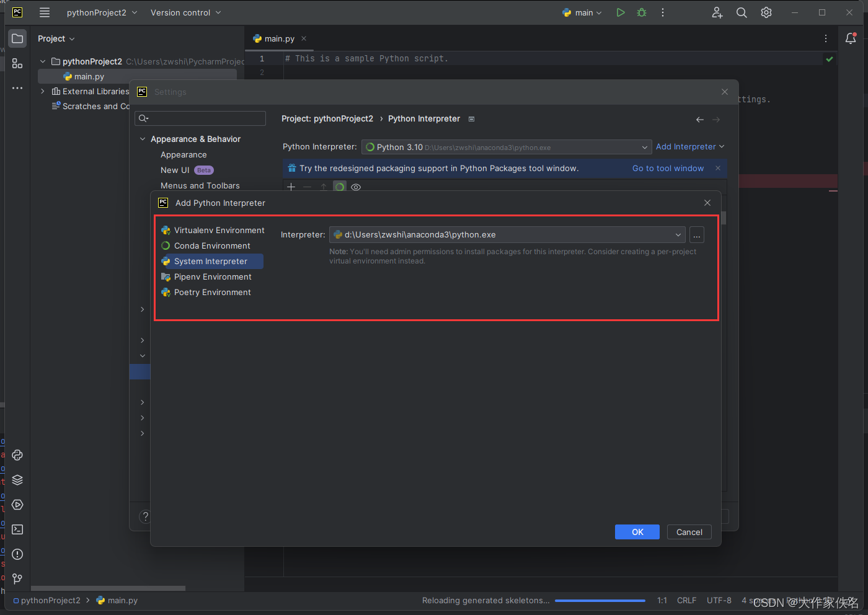868x615 pixels.
Task: Click pythonProject2 breadcrumb in status bar
Action: coord(47,600)
